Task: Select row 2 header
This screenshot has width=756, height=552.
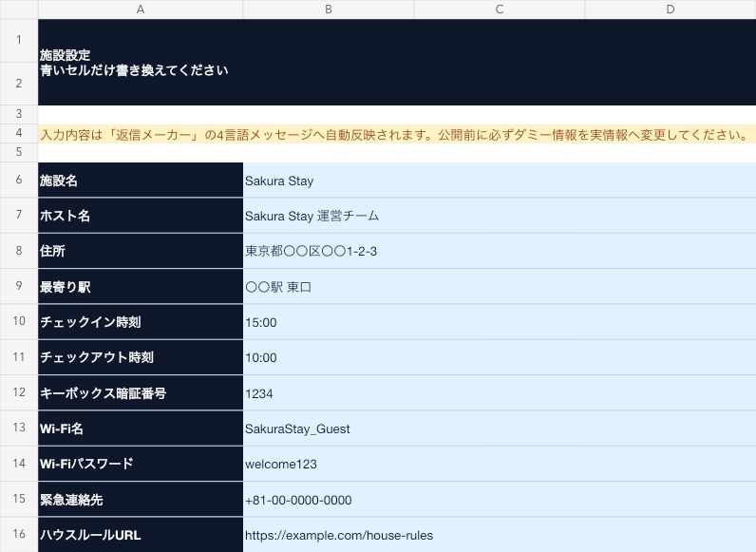Action: 19,84
